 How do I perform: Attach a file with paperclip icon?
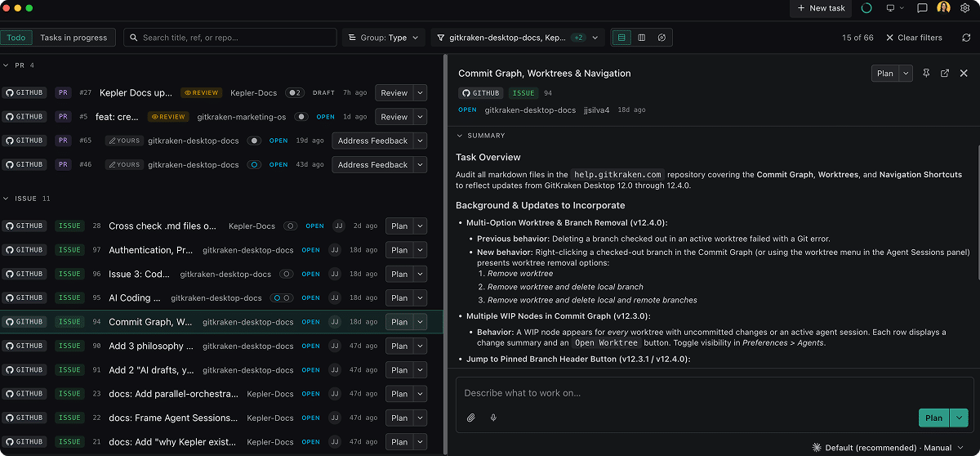pyautogui.click(x=471, y=418)
